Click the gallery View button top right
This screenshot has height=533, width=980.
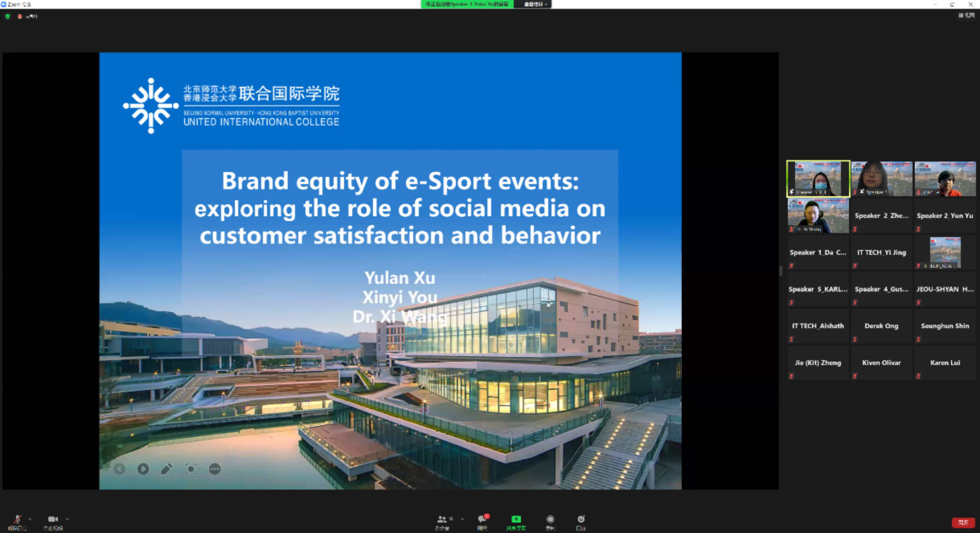[967, 16]
